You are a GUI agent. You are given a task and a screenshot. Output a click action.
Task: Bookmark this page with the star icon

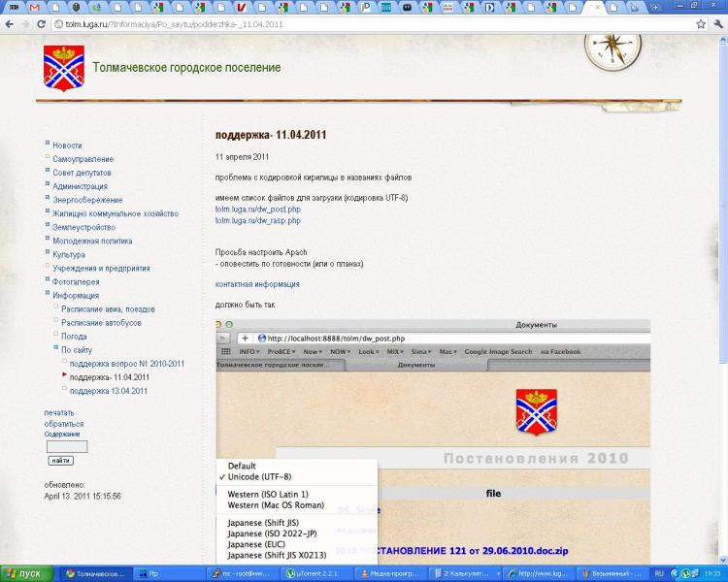coord(700,23)
